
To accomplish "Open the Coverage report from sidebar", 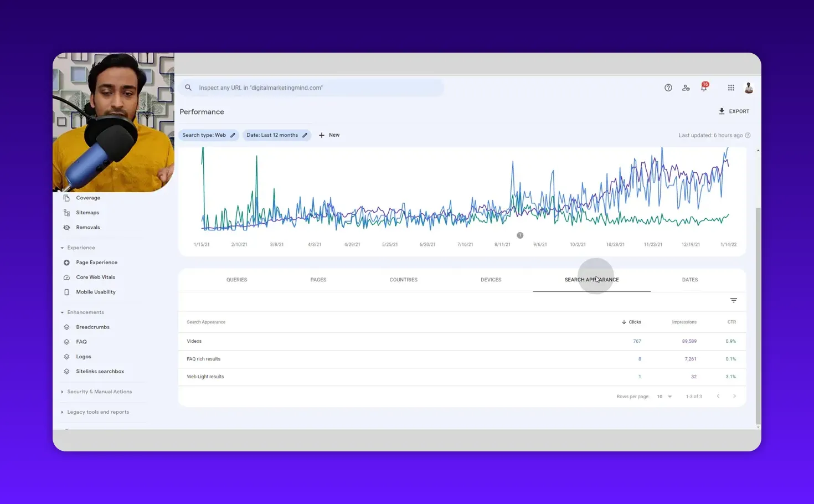I will click(x=88, y=198).
